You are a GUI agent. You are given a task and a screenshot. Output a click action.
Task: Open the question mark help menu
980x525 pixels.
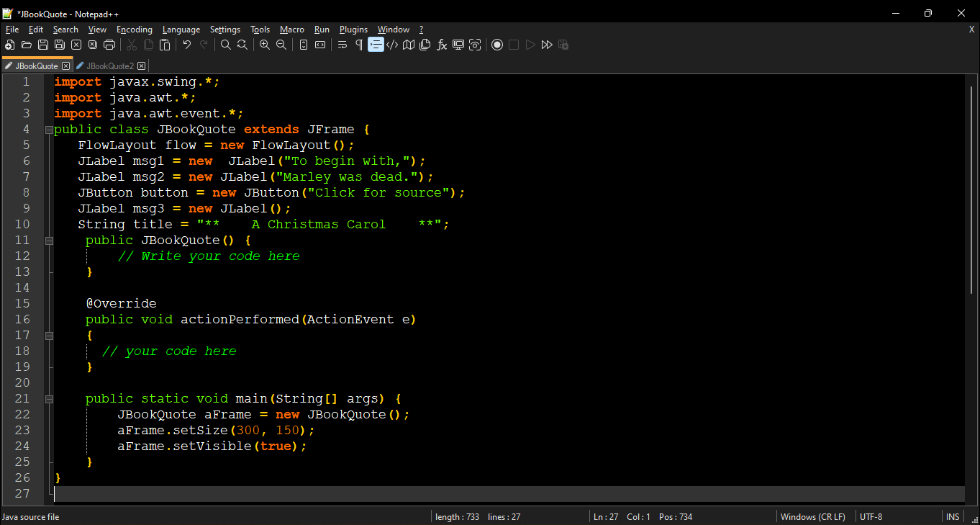click(x=422, y=30)
